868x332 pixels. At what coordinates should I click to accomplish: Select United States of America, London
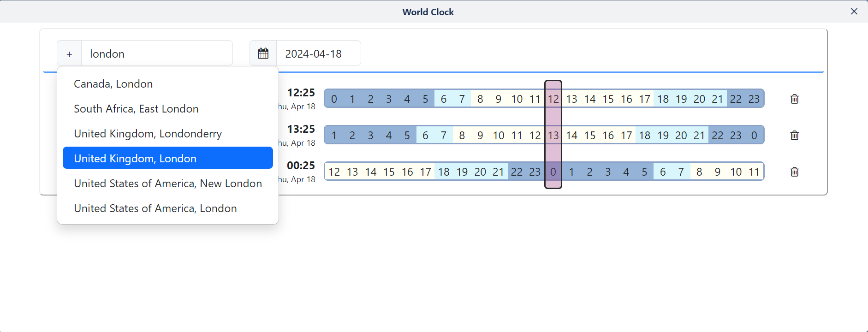pos(155,208)
